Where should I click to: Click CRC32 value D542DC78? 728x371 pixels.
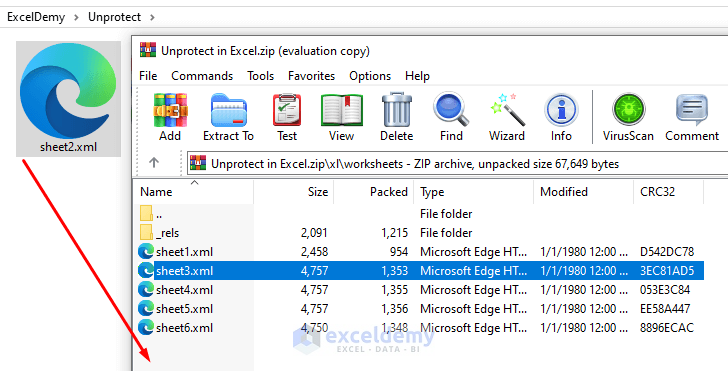[667, 252]
